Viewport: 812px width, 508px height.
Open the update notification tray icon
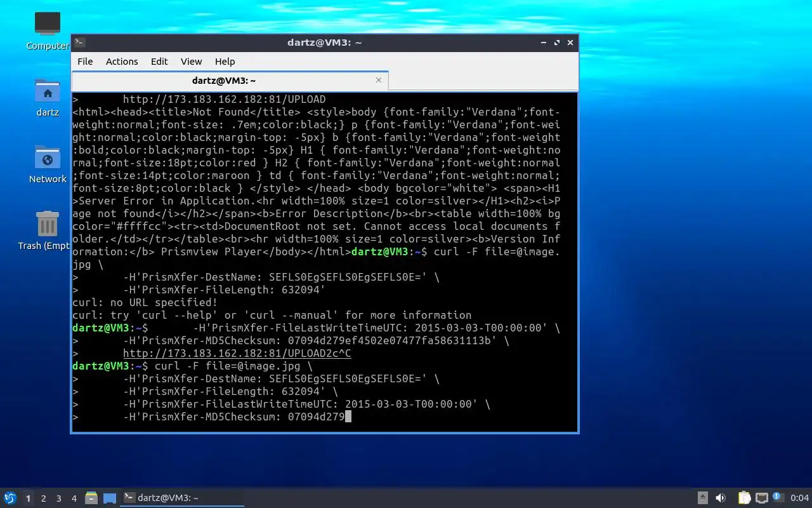(778, 497)
